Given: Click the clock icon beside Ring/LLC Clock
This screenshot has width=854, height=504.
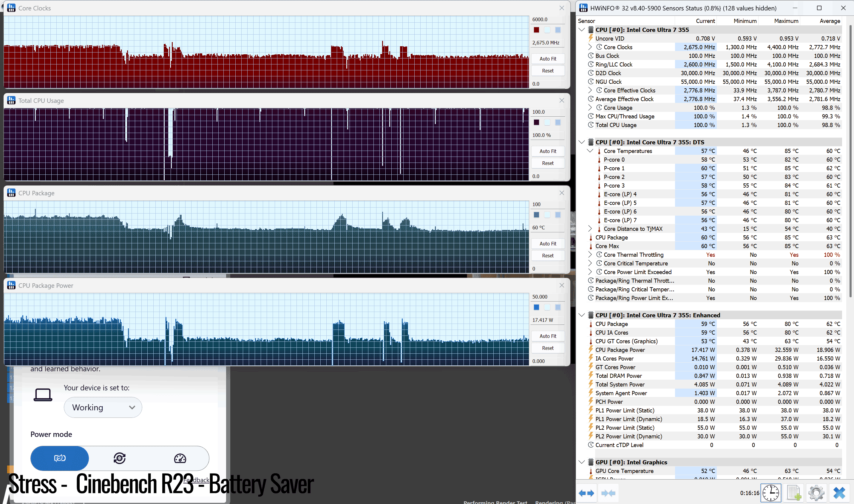Looking at the screenshot, I should tap(591, 64).
